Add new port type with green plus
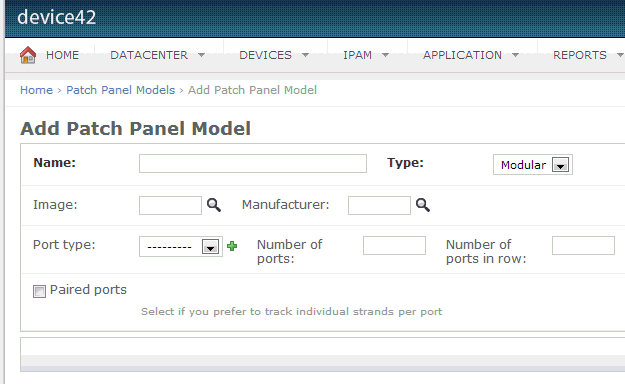Screen dimensions: 625x384 coord(232,246)
